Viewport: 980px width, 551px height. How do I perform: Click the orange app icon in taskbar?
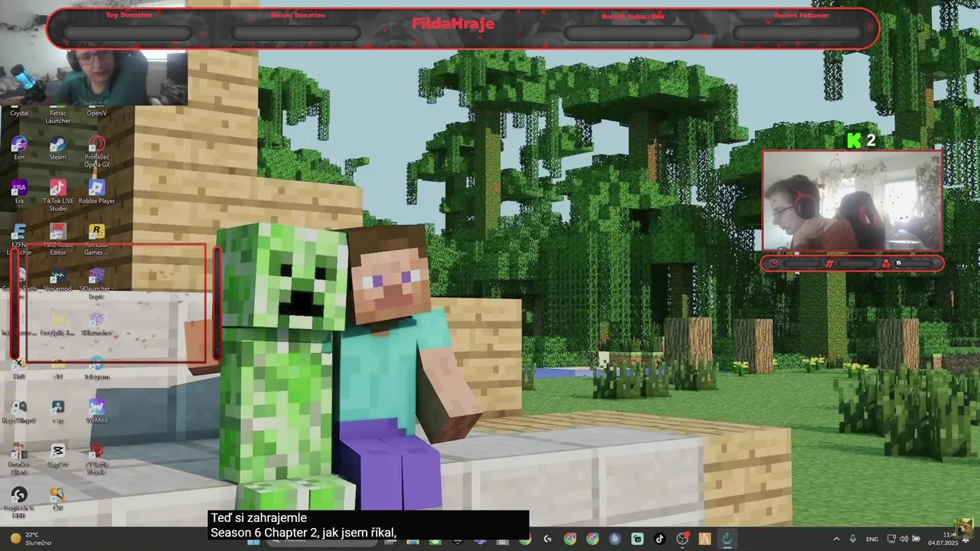point(704,539)
